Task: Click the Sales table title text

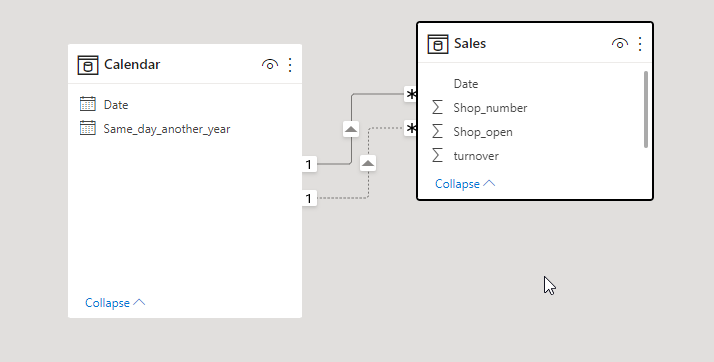Action: click(x=470, y=44)
